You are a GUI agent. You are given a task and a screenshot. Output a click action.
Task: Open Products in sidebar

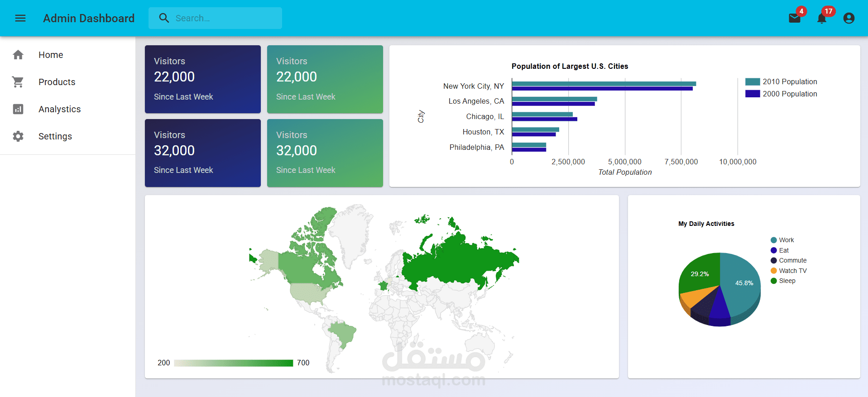coord(67,82)
